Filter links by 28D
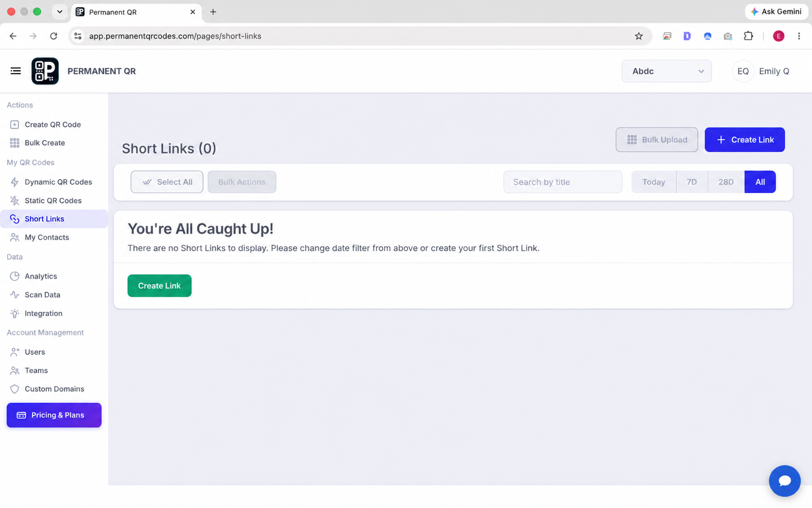The width and height of the screenshot is (812, 508). pos(726,182)
